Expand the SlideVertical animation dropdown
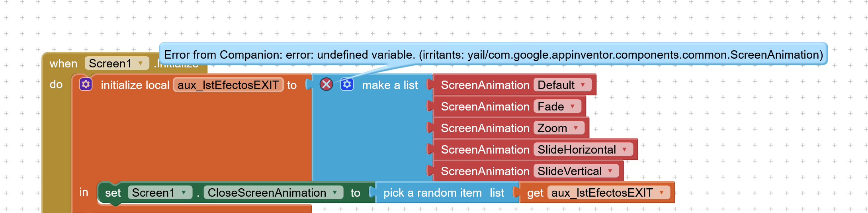Viewport: 868px width, 213px height. [610, 171]
